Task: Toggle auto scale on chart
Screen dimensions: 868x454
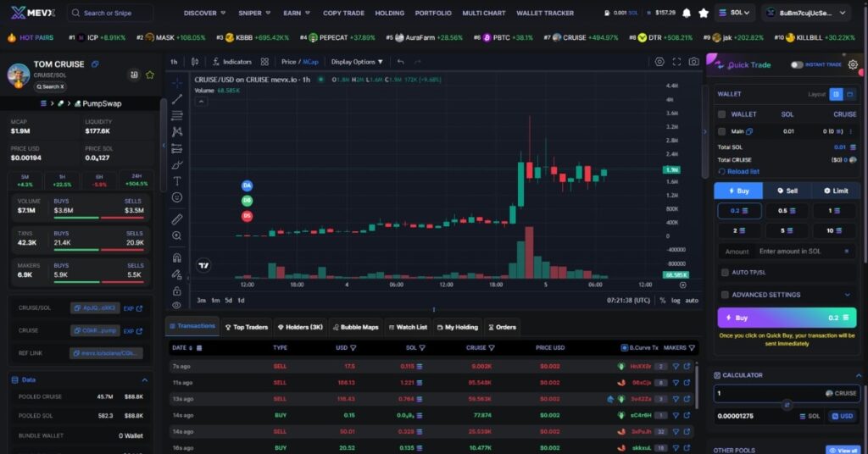Action: (692, 301)
